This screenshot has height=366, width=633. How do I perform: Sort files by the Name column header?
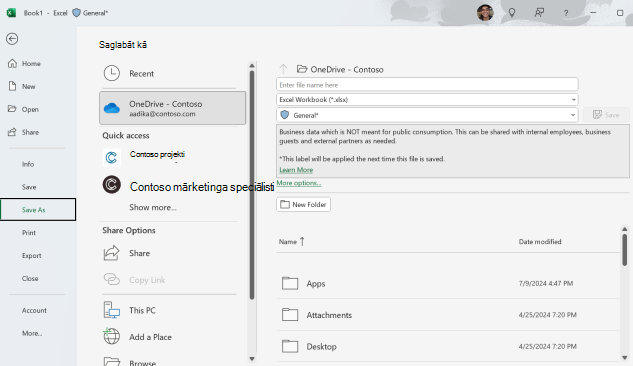288,242
